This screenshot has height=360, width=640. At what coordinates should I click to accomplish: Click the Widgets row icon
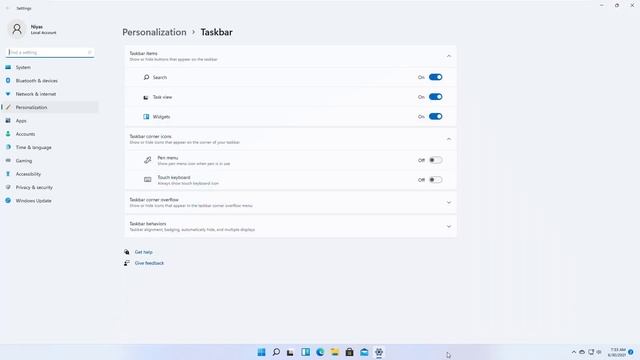click(x=146, y=117)
